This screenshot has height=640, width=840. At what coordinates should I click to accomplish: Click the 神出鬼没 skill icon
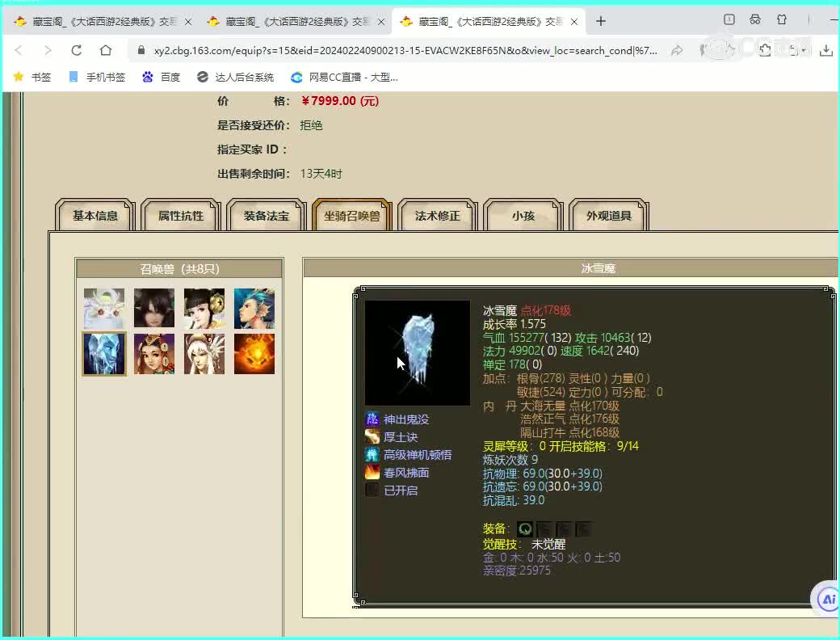point(372,419)
